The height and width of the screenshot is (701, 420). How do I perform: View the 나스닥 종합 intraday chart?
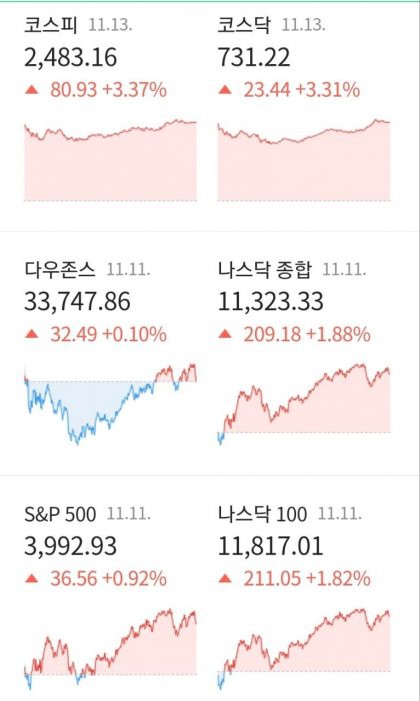pyautogui.click(x=304, y=404)
